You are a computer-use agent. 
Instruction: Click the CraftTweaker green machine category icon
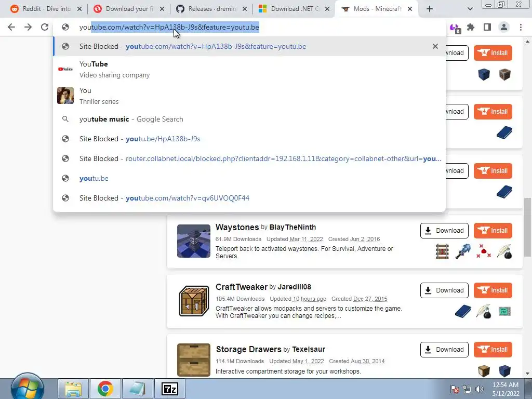[x=504, y=312]
